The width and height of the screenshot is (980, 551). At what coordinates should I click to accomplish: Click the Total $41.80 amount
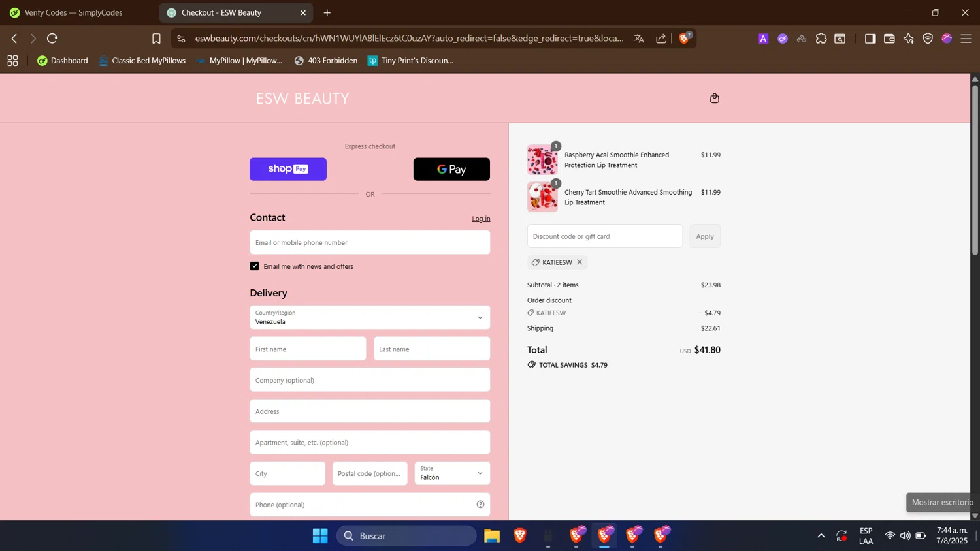coord(707,350)
